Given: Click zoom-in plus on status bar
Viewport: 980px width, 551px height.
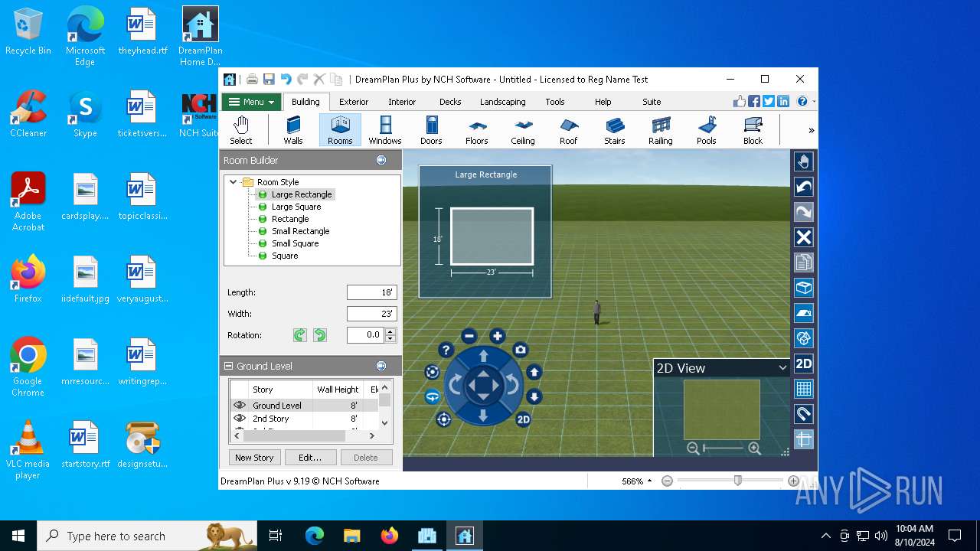Looking at the screenshot, I should 793,481.
